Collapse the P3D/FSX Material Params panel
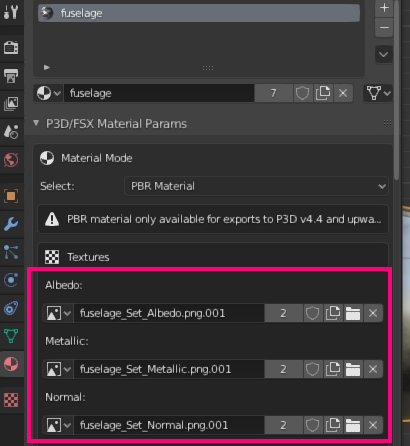Viewport: 410px width, 446px height. tap(36, 123)
